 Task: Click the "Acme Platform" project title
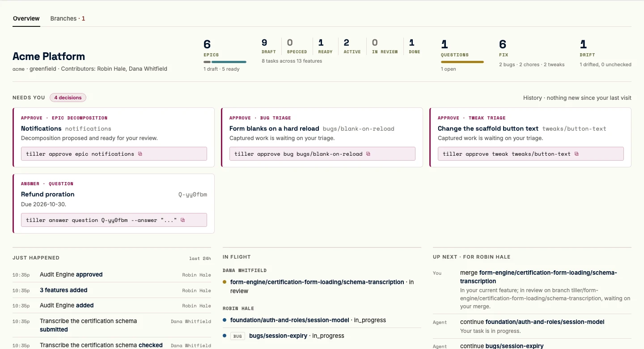(49, 56)
